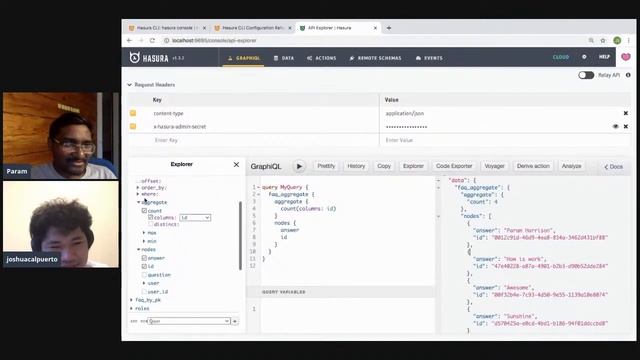Click the plus button beside Query dropdown
The width and height of the screenshot is (640, 360).
[235, 321]
